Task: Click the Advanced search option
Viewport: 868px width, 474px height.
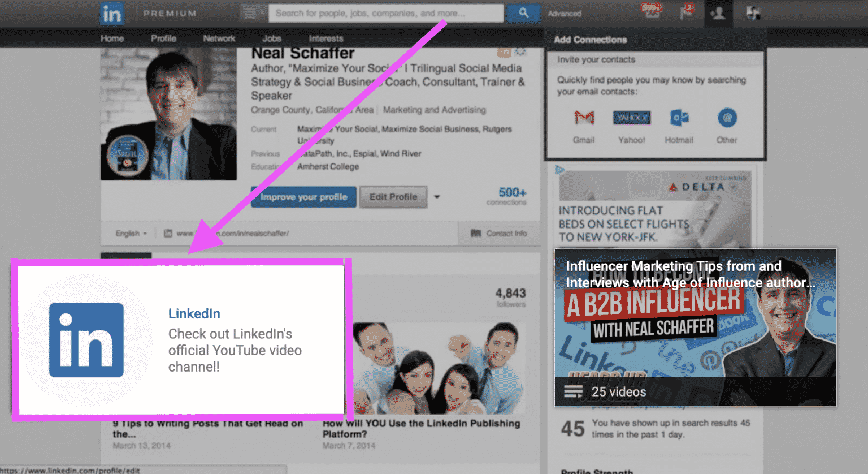Action: click(564, 12)
